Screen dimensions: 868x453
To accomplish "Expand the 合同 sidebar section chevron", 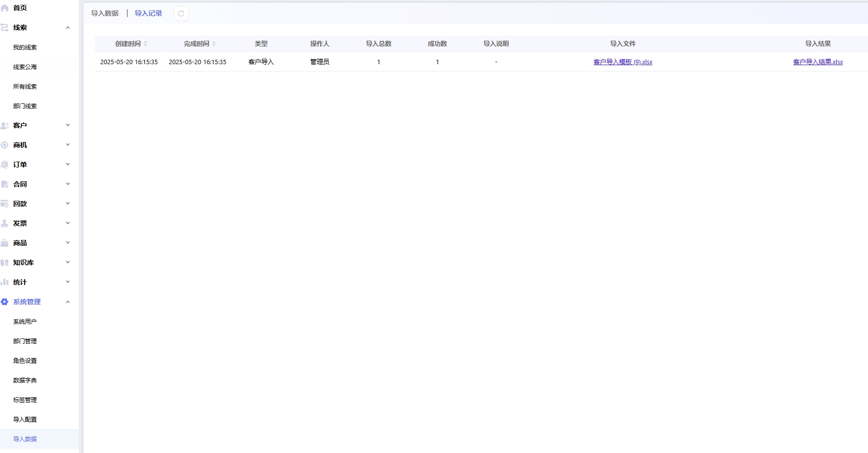I will pyautogui.click(x=68, y=184).
